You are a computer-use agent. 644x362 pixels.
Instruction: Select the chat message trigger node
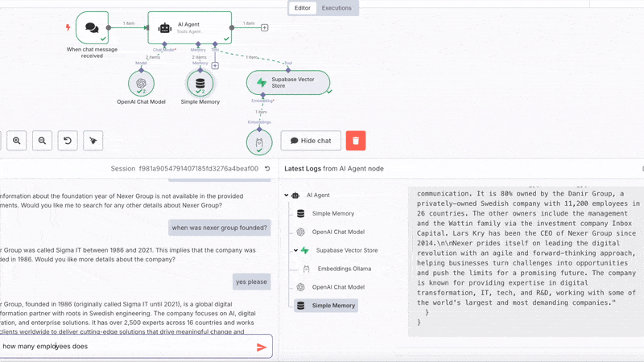click(x=92, y=27)
